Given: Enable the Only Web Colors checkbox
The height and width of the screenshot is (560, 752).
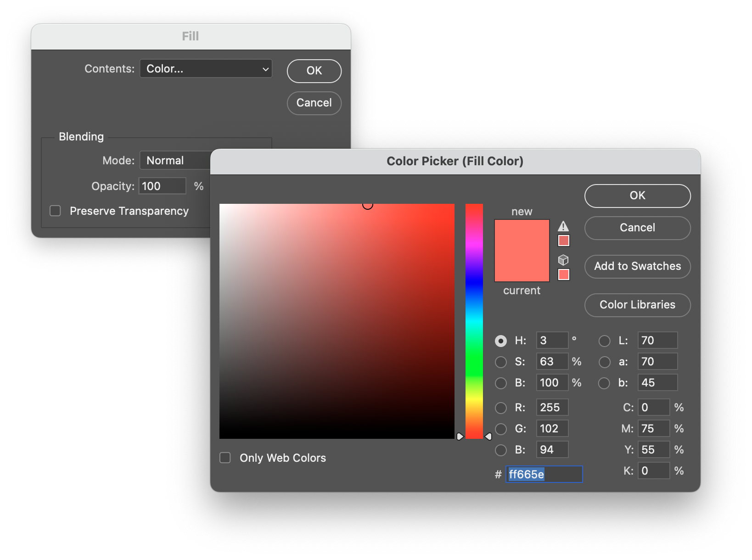Looking at the screenshot, I should click(x=225, y=458).
